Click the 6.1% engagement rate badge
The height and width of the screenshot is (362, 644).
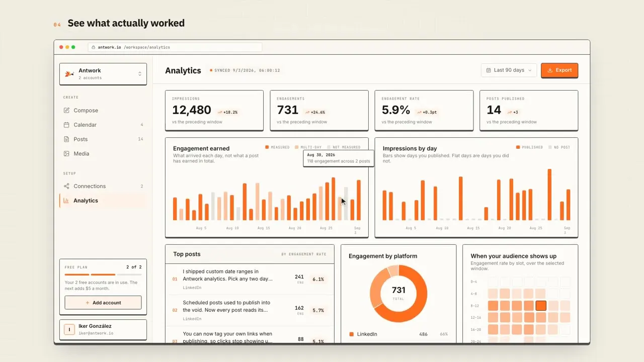tap(318, 280)
